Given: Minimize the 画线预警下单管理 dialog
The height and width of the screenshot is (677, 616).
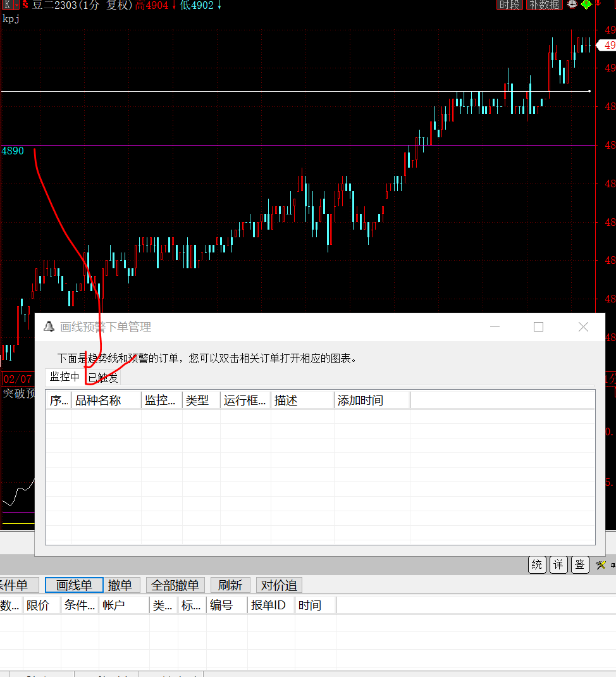Looking at the screenshot, I should (x=495, y=327).
